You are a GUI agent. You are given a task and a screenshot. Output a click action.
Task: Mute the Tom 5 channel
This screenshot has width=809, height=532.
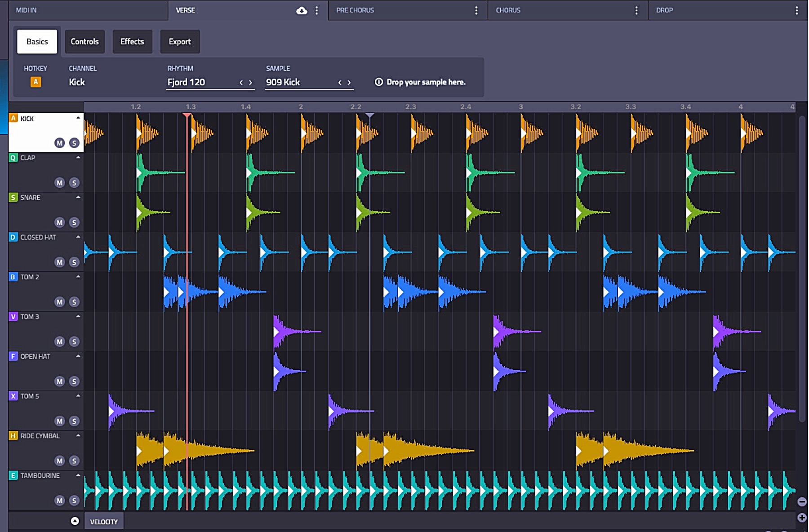click(x=60, y=421)
